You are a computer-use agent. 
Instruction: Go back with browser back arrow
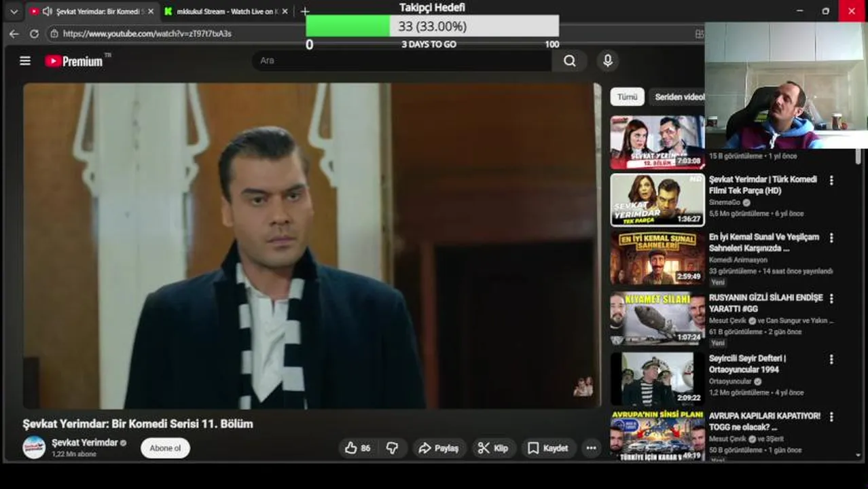pos(14,33)
